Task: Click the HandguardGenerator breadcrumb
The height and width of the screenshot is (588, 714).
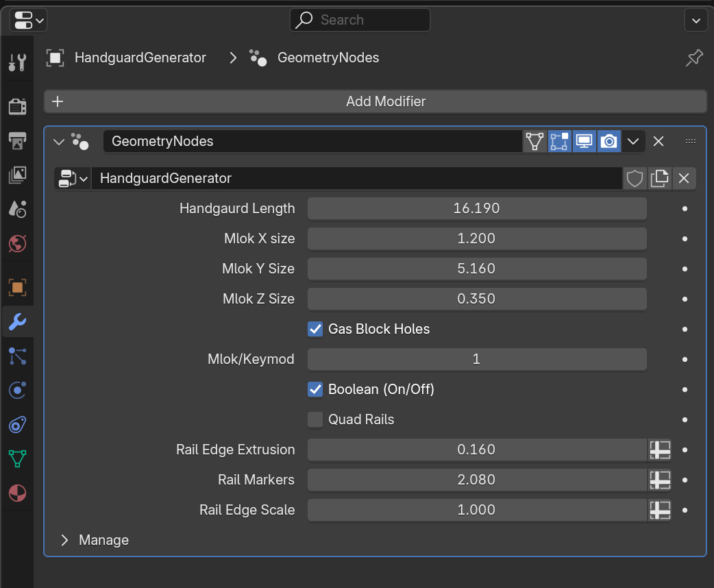Action: [140, 58]
